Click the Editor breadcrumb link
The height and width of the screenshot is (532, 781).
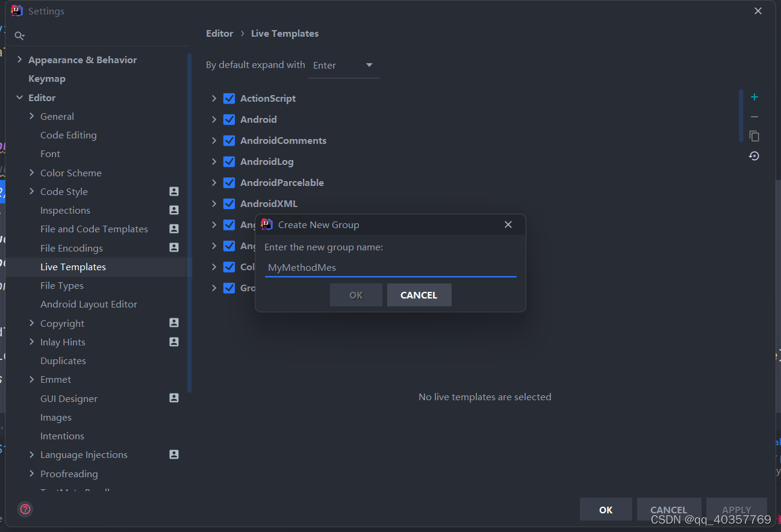click(219, 33)
